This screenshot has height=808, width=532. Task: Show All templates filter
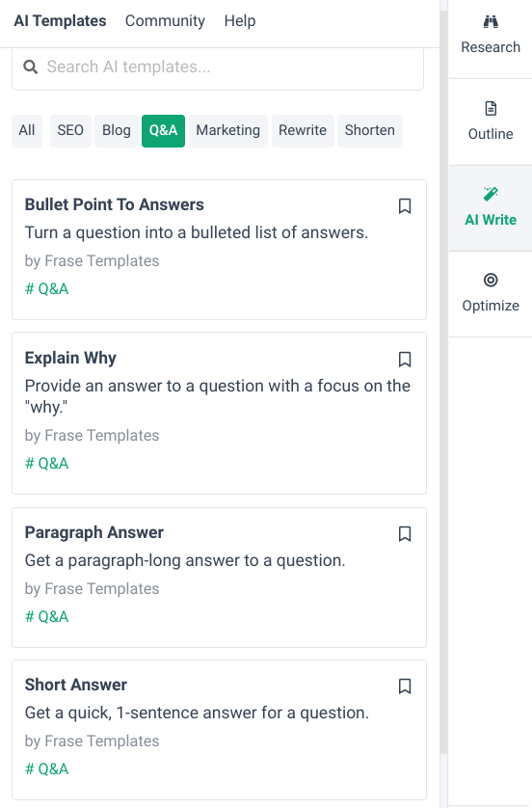tap(27, 131)
